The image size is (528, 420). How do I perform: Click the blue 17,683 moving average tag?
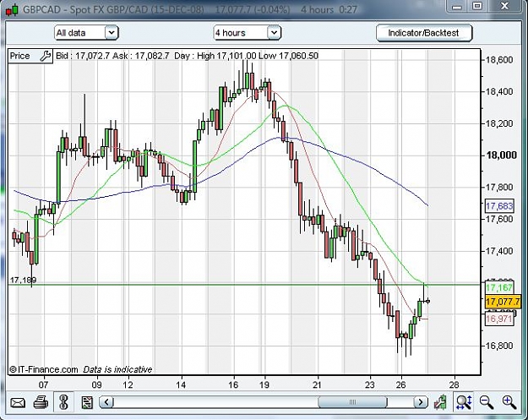pos(499,206)
